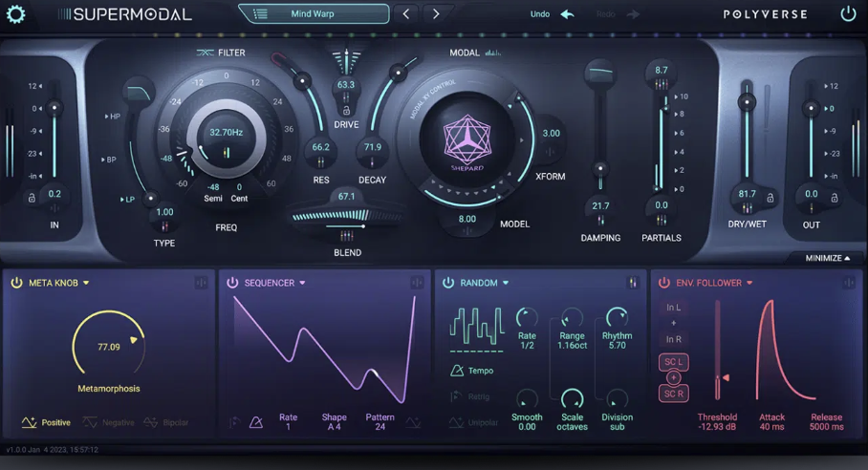Click the BLEND horizontal slider
Image resolution: width=868 pixels, height=470 pixels.
(345, 226)
